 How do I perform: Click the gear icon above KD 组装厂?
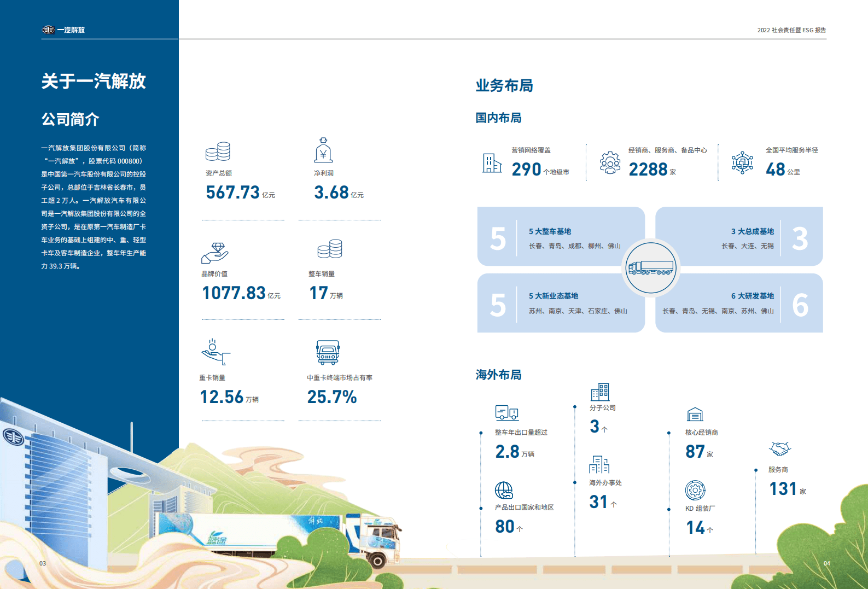coord(695,490)
